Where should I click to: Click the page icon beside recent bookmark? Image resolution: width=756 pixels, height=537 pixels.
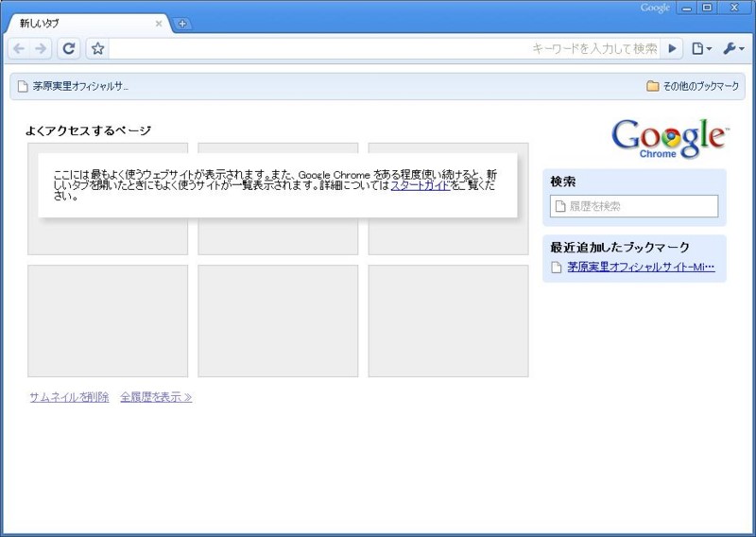coord(557,268)
